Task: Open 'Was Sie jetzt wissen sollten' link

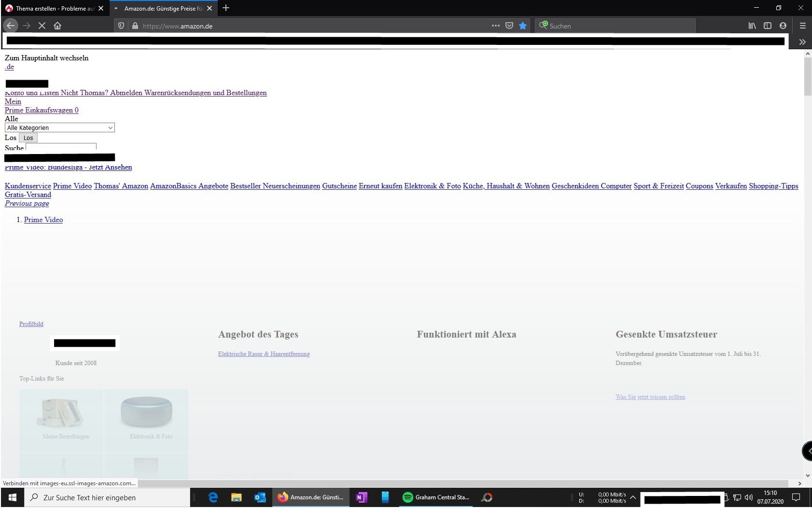Action: point(650,397)
